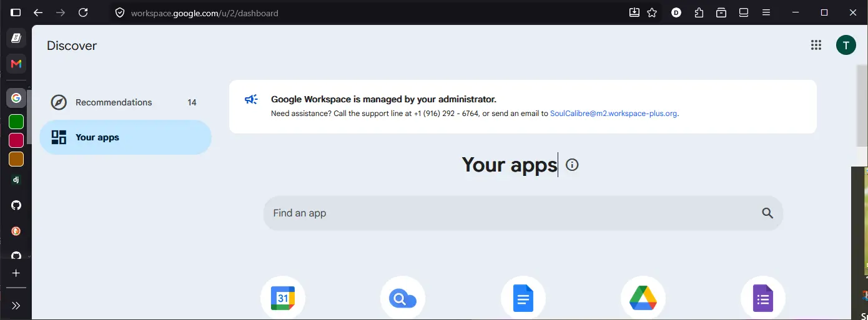Expand sidebar with double-chevron icon
This screenshot has width=868, height=320.
(x=16, y=306)
